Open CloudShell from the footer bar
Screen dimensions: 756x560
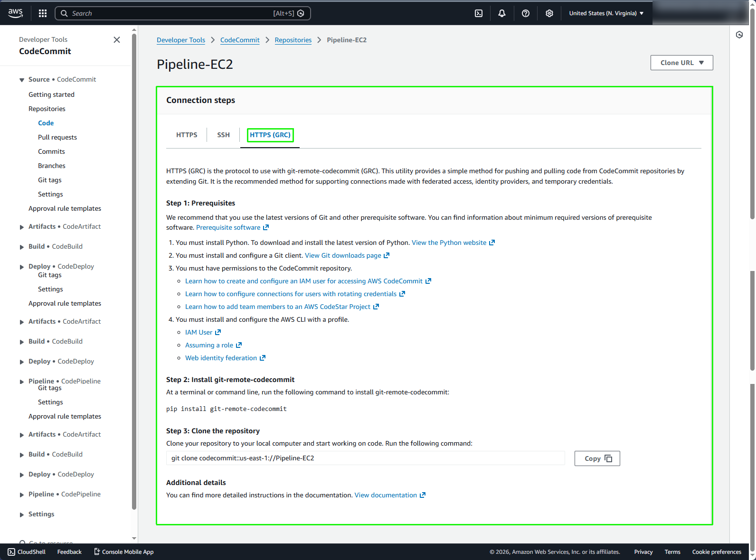[27, 552]
